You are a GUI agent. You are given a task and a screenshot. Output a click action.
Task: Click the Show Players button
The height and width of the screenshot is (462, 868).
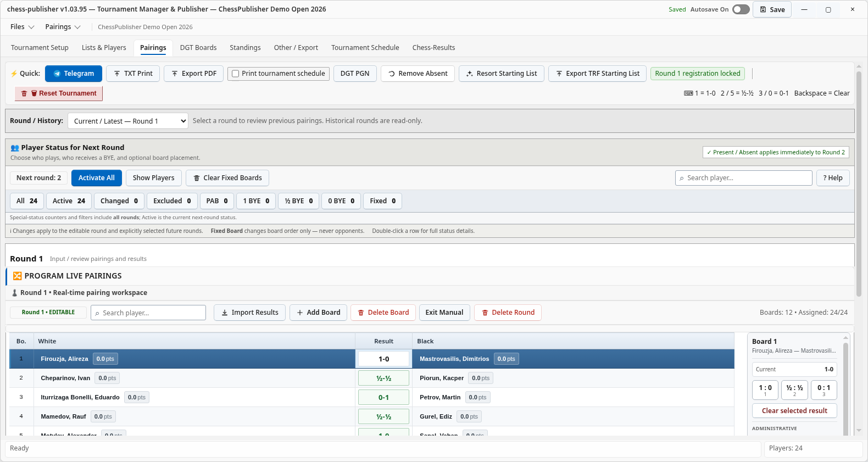click(153, 178)
